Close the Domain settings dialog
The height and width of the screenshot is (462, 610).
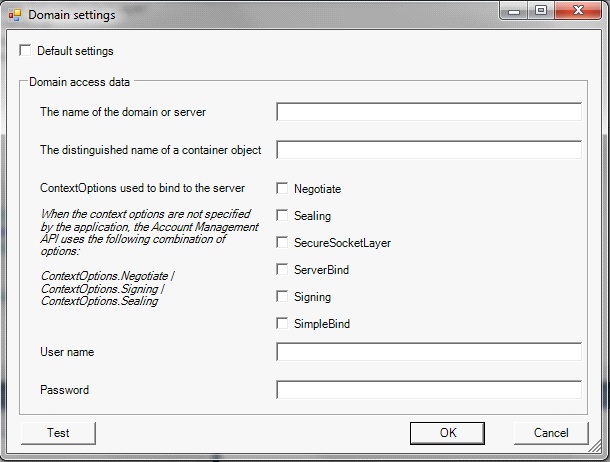coord(578,11)
